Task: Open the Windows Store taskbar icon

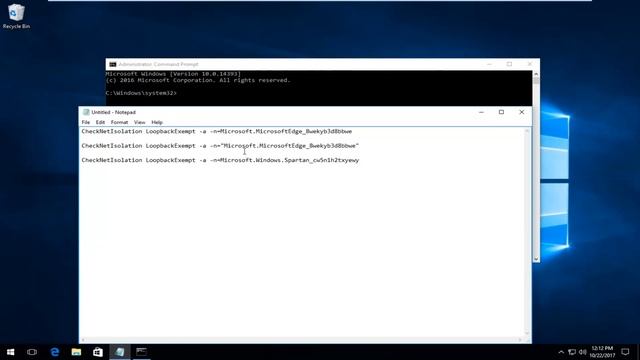Action: (x=98, y=352)
